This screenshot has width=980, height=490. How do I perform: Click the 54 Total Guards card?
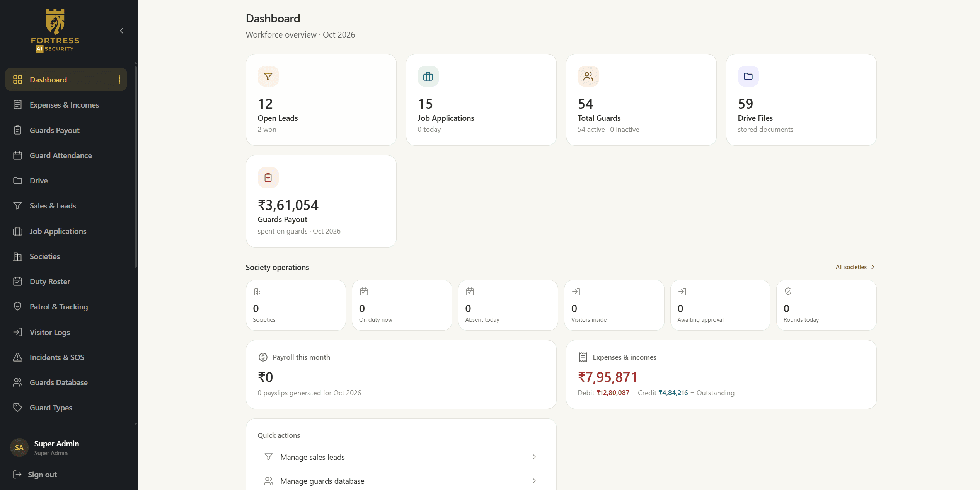(641, 100)
